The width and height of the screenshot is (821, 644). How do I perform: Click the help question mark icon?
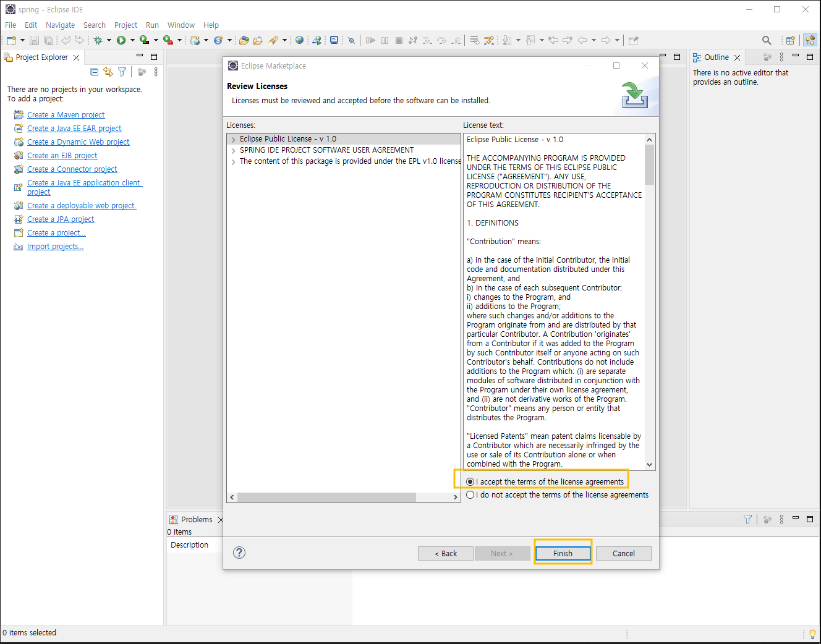pos(239,553)
